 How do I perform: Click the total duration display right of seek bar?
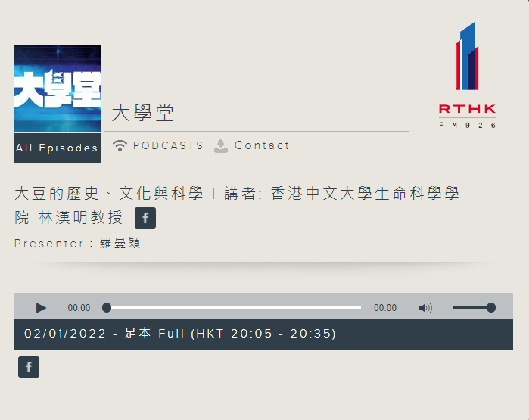point(384,308)
